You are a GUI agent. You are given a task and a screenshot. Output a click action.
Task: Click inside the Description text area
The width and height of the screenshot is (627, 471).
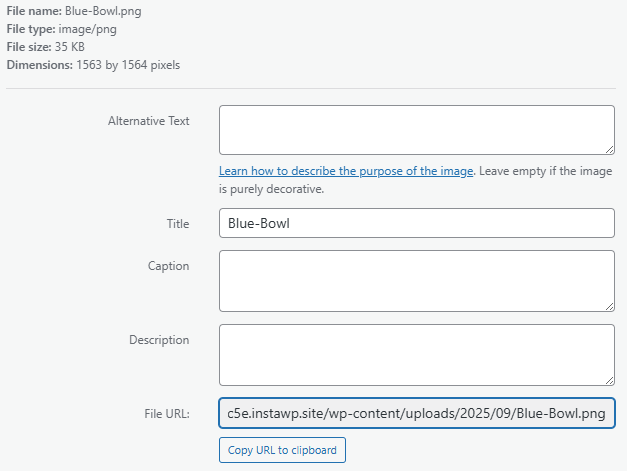click(415, 354)
